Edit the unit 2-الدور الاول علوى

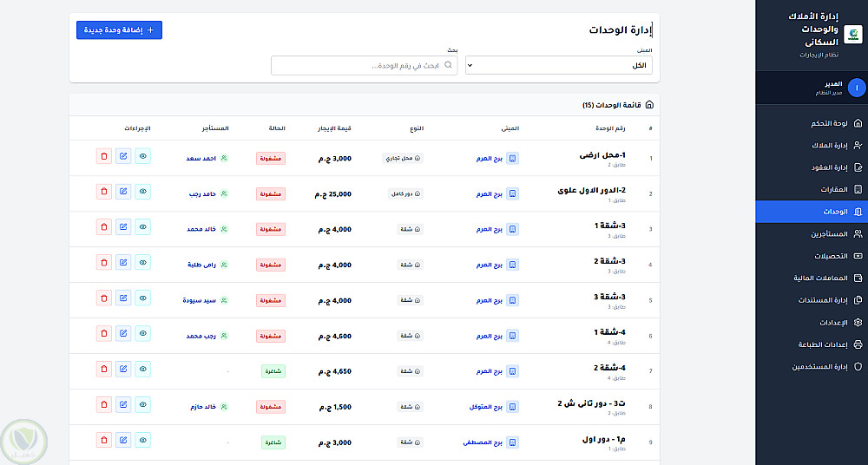pyautogui.click(x=123, y=193)
